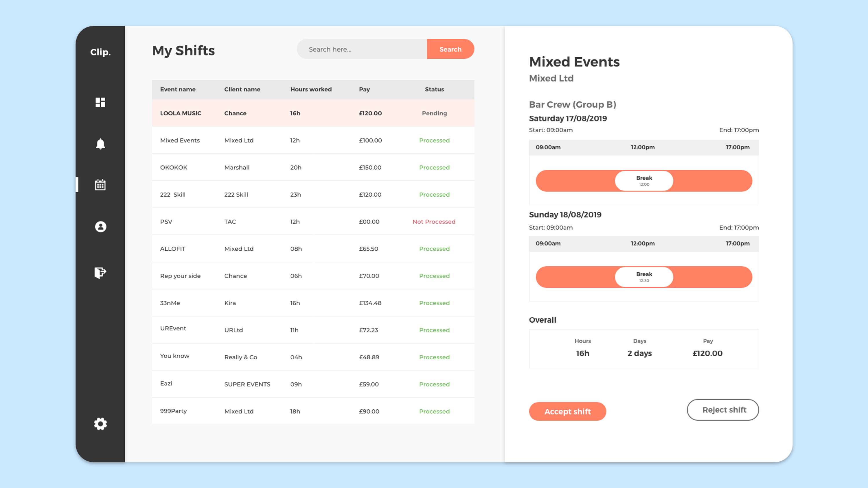Click the 'Saturday 17/08/2019' heading

click(x=568, y=119)
